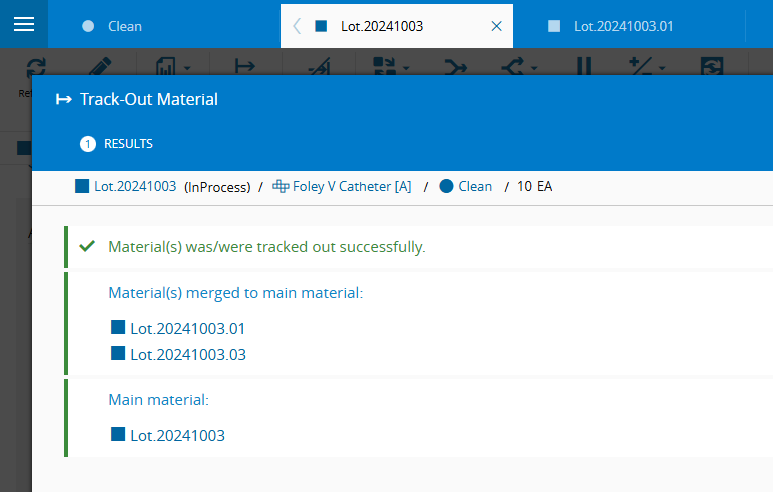Screen dimensions: 773x492
Task: Expand the Reports icon dropdown arrow
Action: (187, 68)
